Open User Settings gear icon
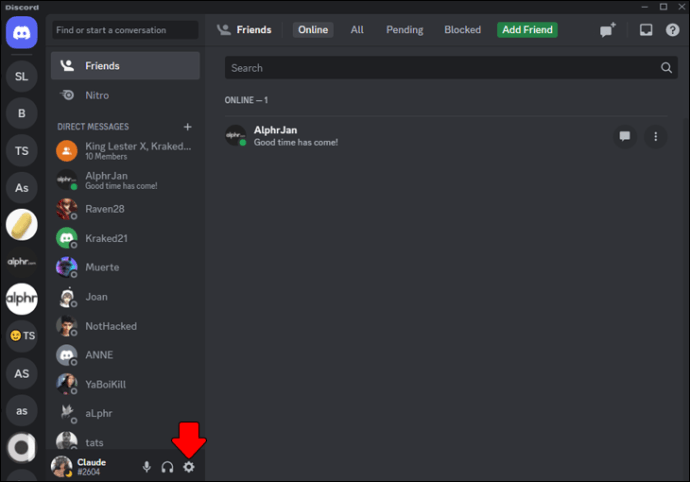The width and height of the screenshot is (690, 482). pos(189,467)
